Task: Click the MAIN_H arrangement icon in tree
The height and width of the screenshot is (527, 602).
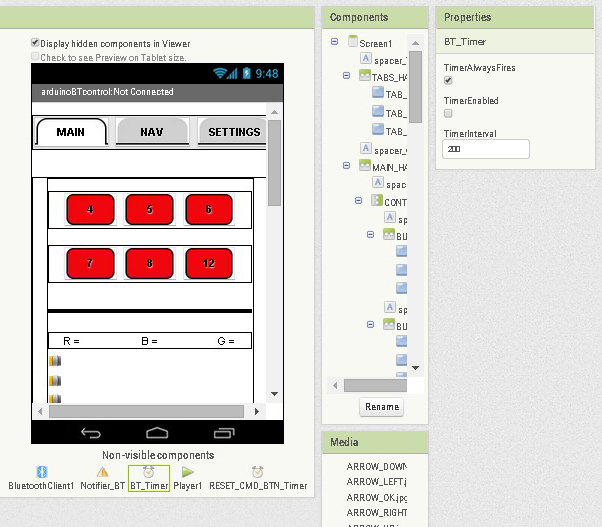Action: 365,165
